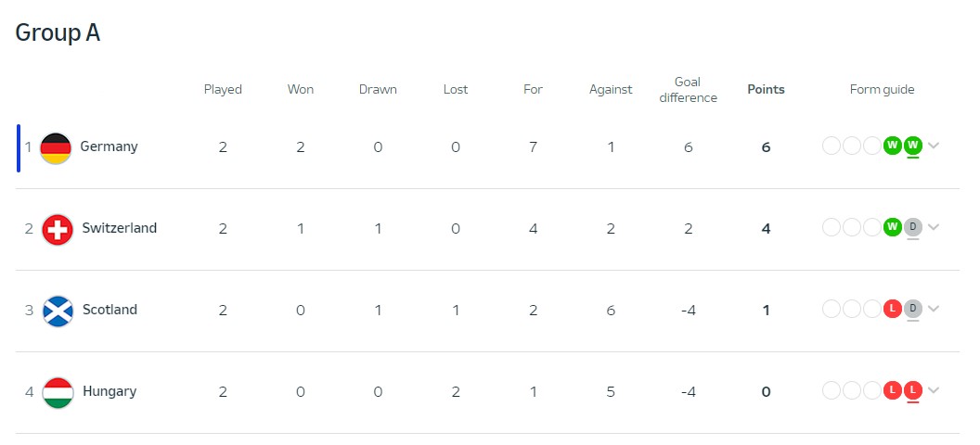Open the Scotland team name link

pos(110,310)
